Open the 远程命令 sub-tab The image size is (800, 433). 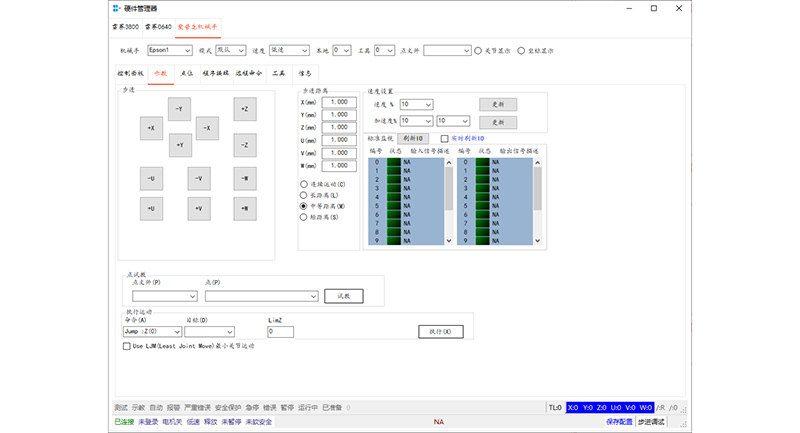coord(249,73)
